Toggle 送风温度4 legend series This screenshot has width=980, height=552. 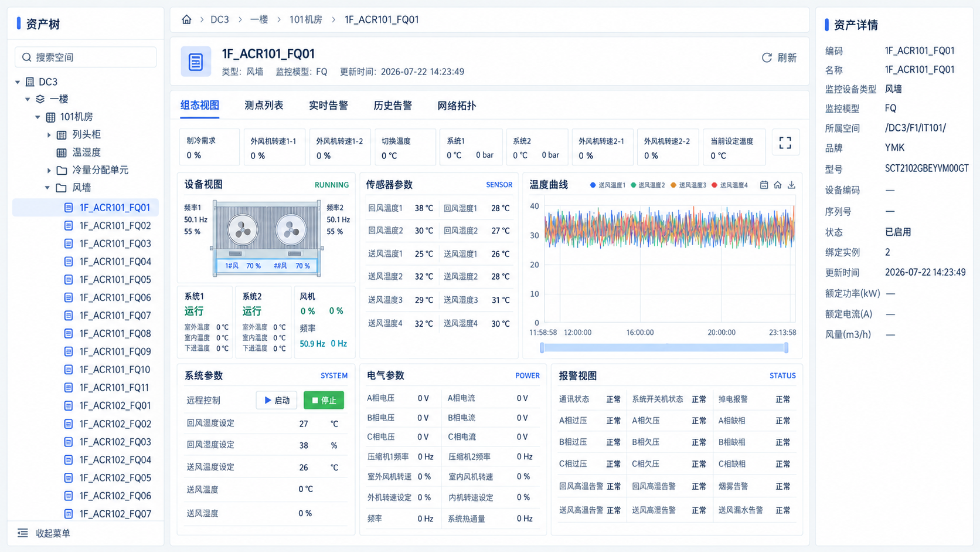729,185
